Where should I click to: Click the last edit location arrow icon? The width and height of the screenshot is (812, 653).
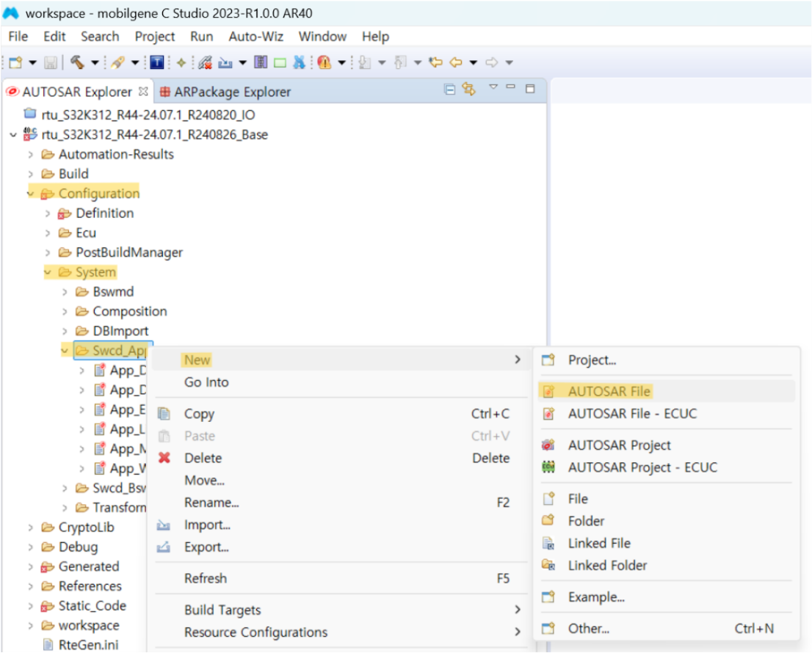point(436,62)
